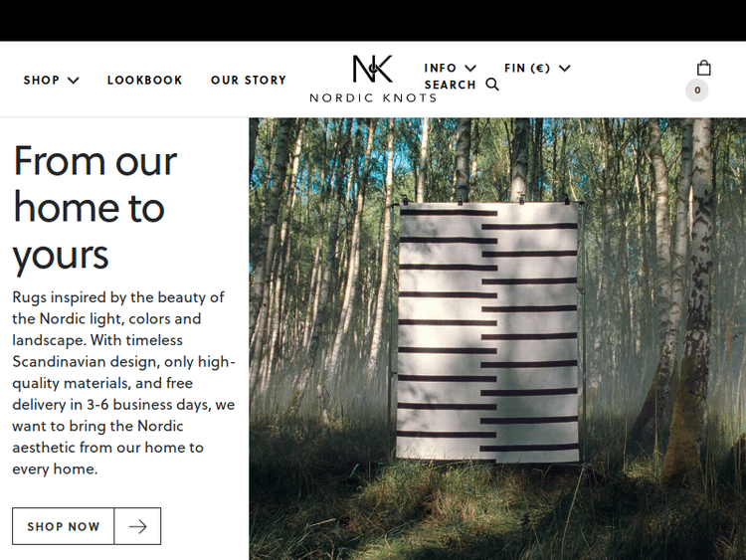Click the cart item count badge

pyautogui.click(x=697, y=90)
